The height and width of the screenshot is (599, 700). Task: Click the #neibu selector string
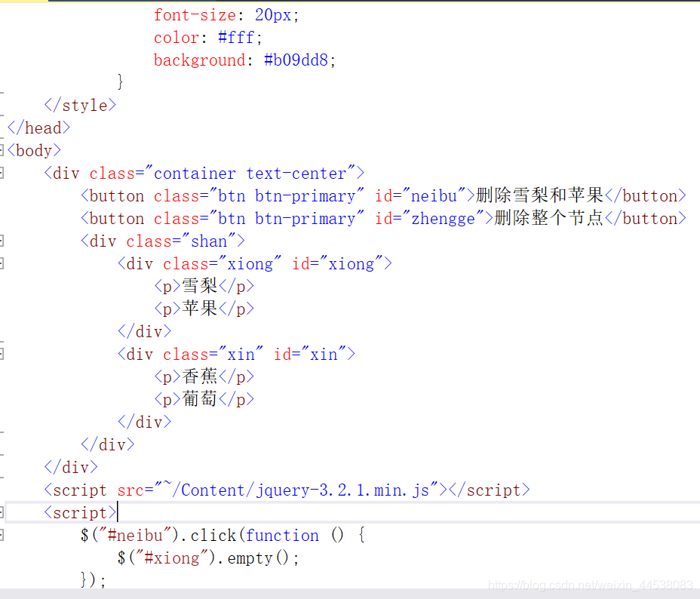(135, 535)
